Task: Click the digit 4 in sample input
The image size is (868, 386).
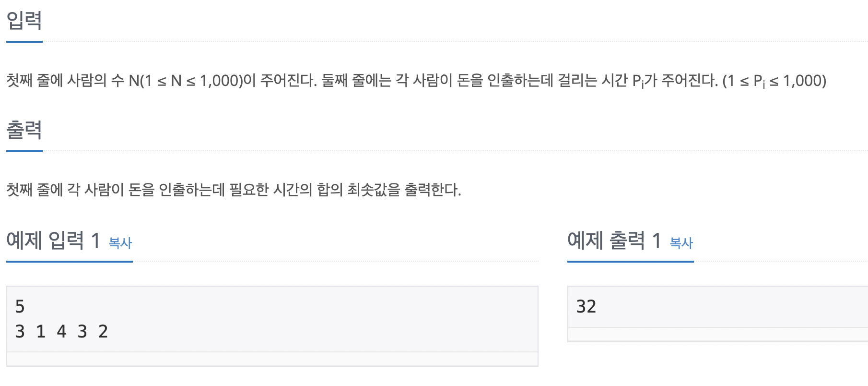Action: click(61, 331)
